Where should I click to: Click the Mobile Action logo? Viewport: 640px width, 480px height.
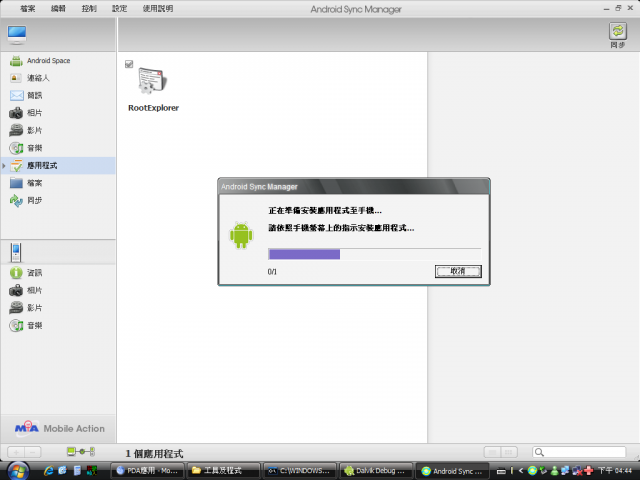(60, 428)
